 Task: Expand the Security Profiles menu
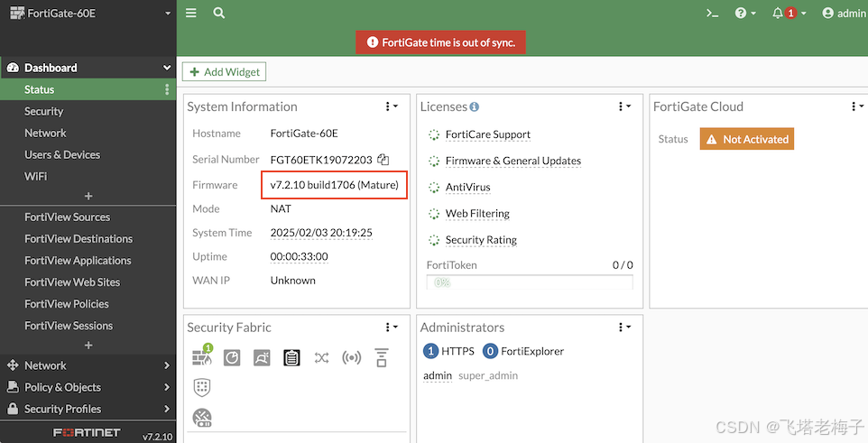coord(88,409)
